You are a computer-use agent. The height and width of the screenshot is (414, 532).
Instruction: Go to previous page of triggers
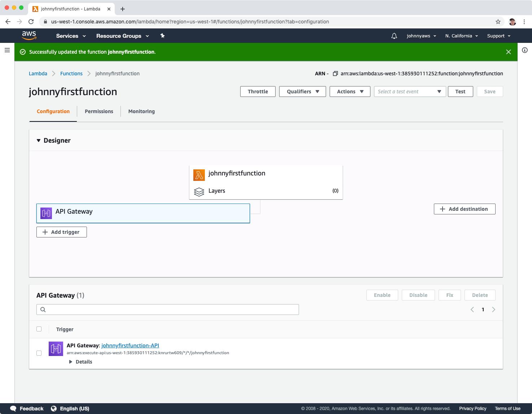pyautogui.click(x=472, y=310)
